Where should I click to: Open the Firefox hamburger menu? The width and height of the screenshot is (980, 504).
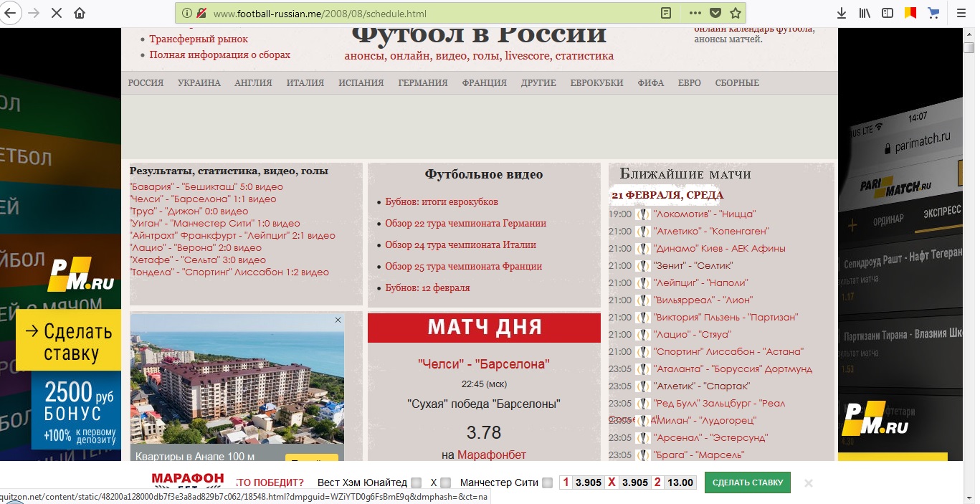[x=963, y=13]
